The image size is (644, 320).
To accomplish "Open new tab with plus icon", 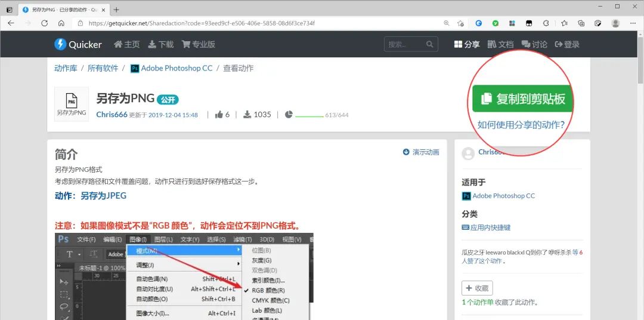I will pos(116,10).
